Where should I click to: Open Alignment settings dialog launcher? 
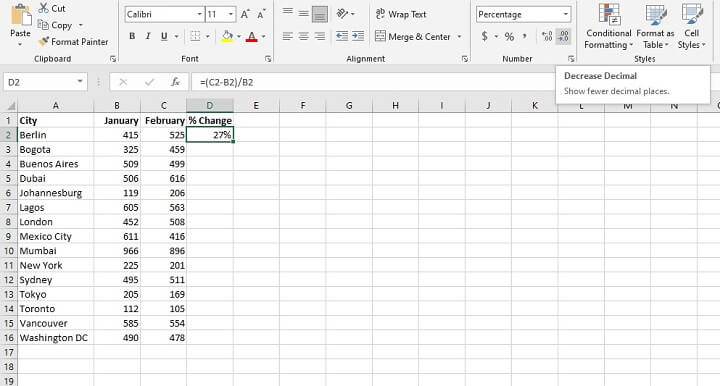click(465, 59)
